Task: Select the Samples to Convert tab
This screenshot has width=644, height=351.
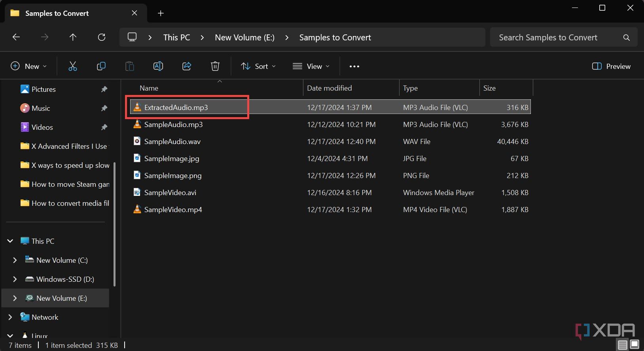Action: click(x=75, y=13)
